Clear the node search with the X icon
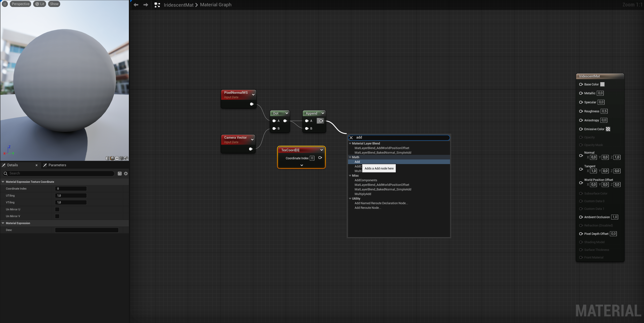The height and width of the screenshot is (323, 644). tap(351, 138)
